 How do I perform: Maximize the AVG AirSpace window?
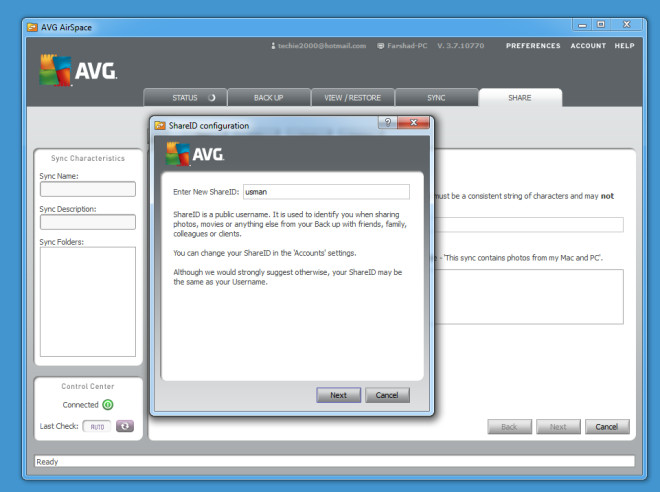point(601,24)
